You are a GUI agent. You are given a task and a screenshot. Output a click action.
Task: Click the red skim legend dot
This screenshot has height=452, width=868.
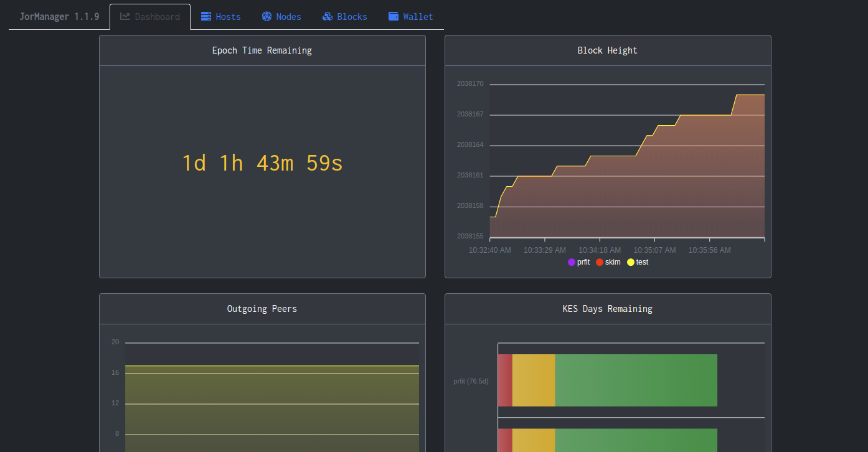coord(600,262)
